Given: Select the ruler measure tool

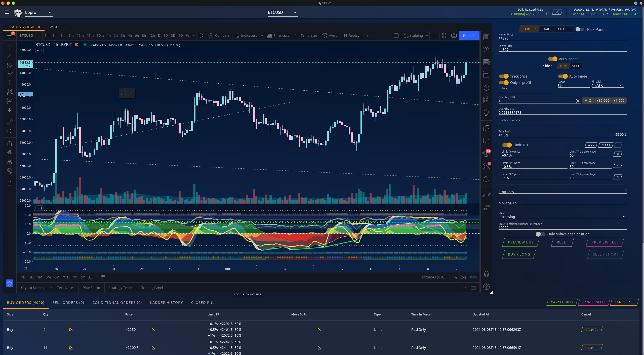Looking at the screenshot, I should [10, 122].
